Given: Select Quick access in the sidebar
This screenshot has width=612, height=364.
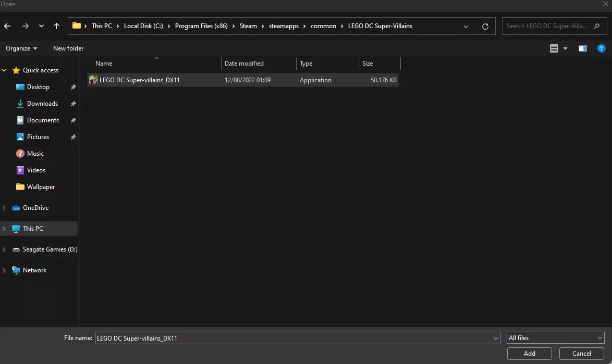Looking at the screenshot, I should pos(41,70).
